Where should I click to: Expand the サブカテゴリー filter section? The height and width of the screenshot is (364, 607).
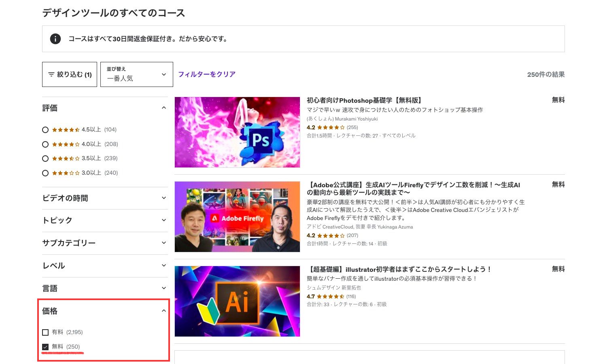(105, 243)
